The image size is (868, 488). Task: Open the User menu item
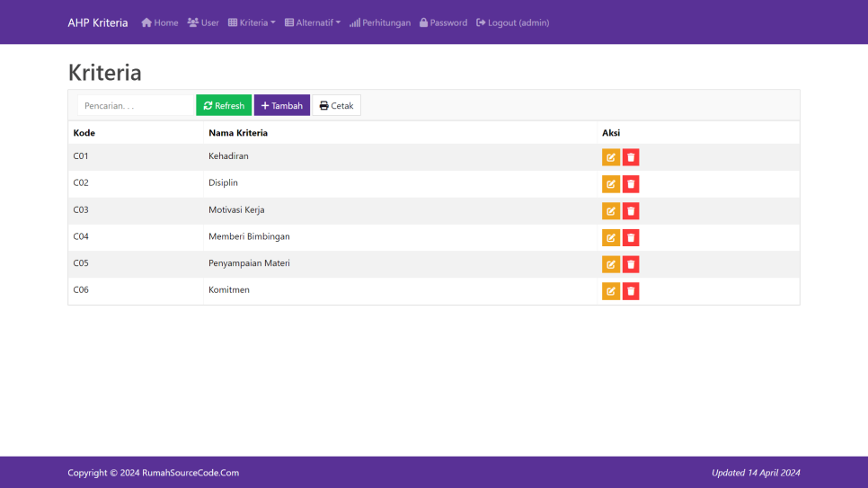203,22
